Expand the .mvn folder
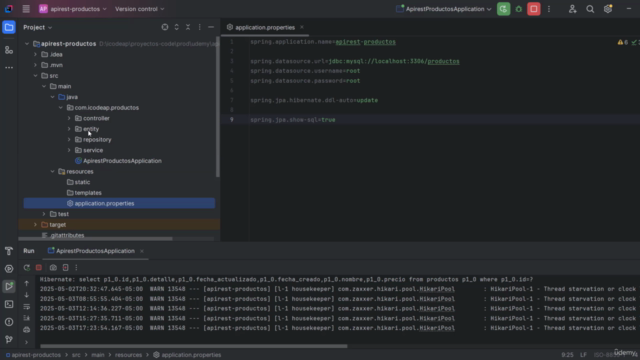Image resolution: width=640 pixels, height=360 pixels. (x=35, y=65)
